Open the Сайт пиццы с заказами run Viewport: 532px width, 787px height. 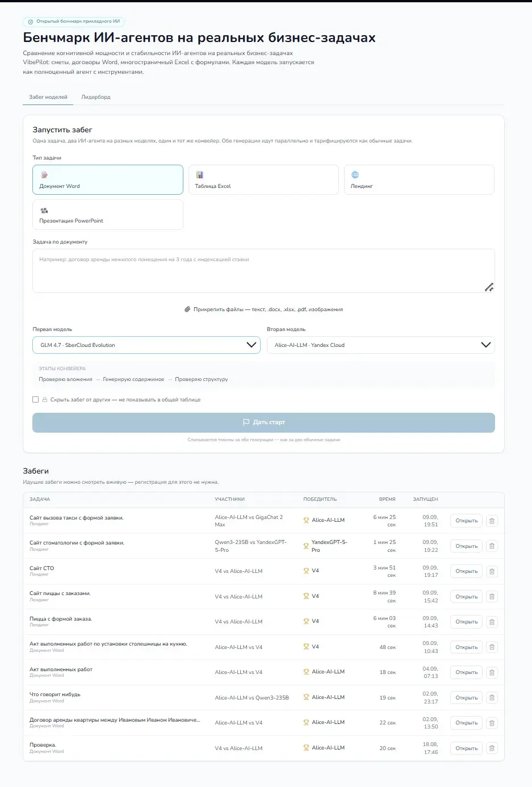tap(466, 597)
